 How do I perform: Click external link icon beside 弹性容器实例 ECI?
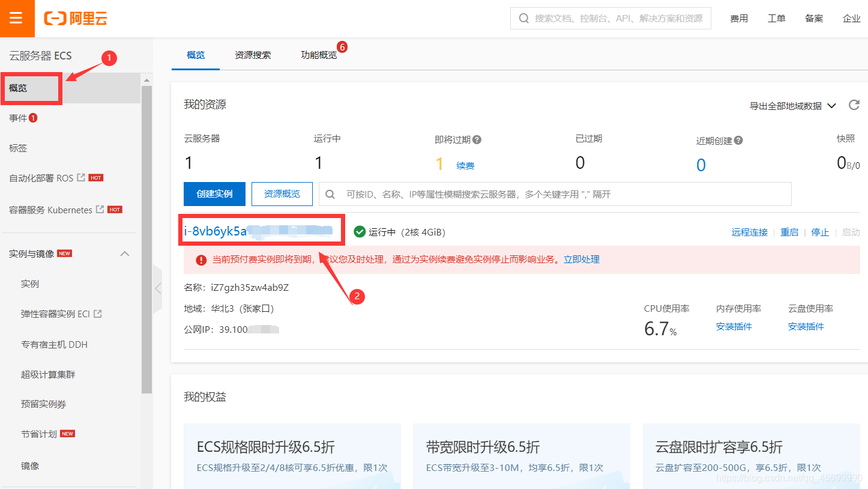(98, 314)
